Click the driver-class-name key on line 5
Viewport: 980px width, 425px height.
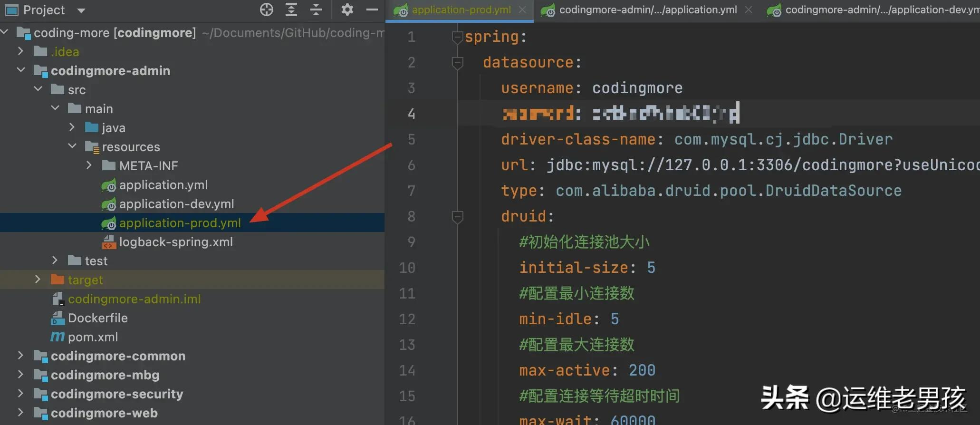578,139
